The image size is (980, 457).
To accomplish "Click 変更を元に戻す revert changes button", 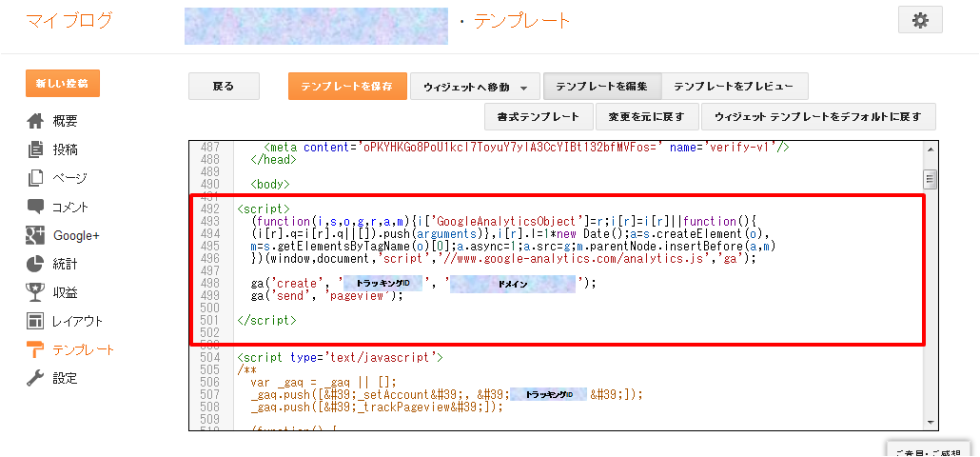I will tap(646, 117).
